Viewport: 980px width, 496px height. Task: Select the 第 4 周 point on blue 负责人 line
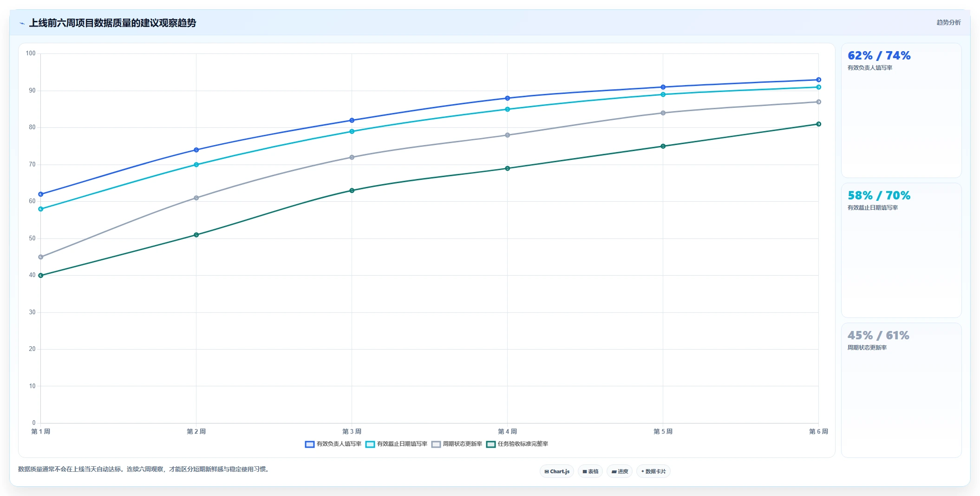[x=507, y=98]
